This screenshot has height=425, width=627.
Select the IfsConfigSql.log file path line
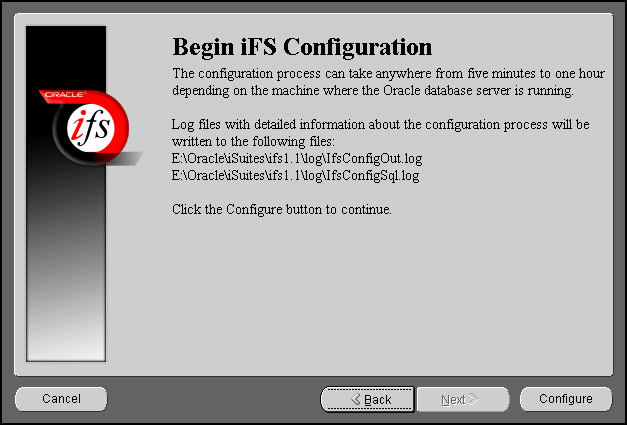296,176
